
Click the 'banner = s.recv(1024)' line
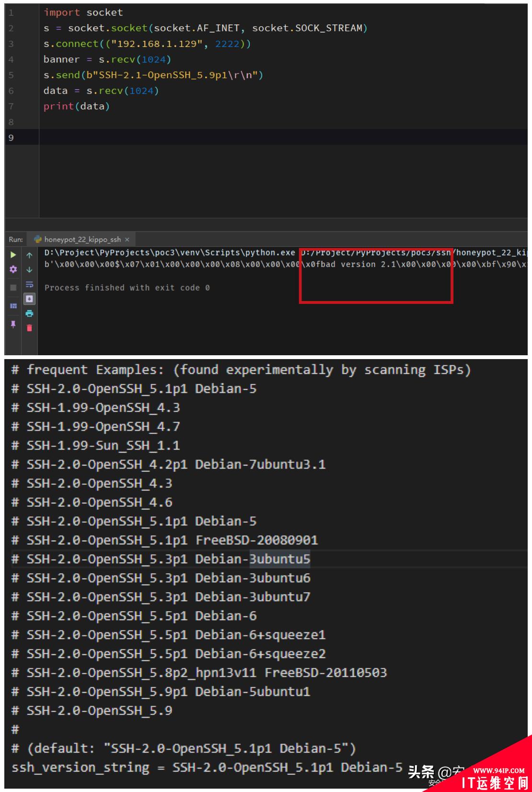pyautogui.click(x=107, y=59)
